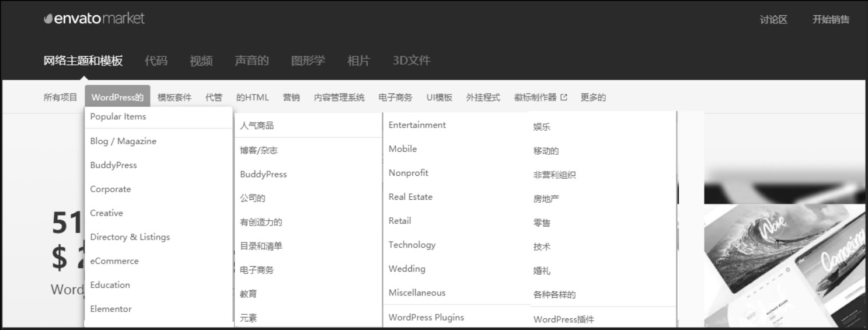The image size is (868, 330).
Task: Switch to the 代码 category
Action: coord(156,61)
